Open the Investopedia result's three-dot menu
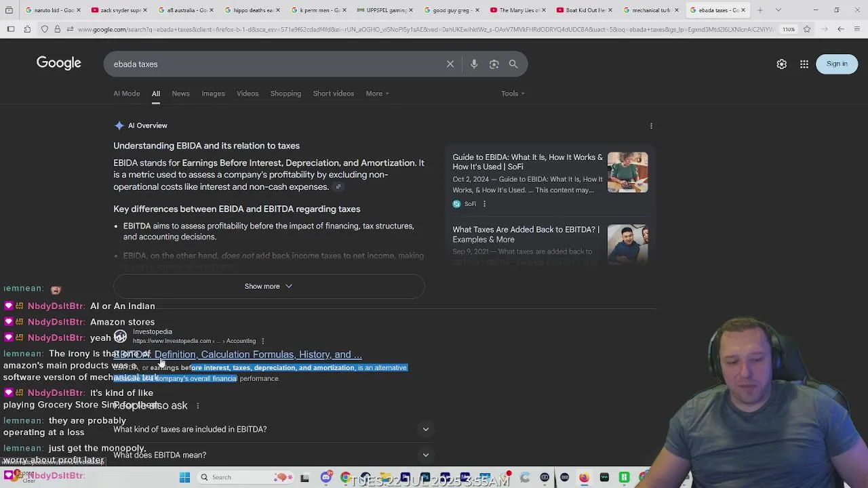This screenshot has height=488, width=868. point(262,341)
